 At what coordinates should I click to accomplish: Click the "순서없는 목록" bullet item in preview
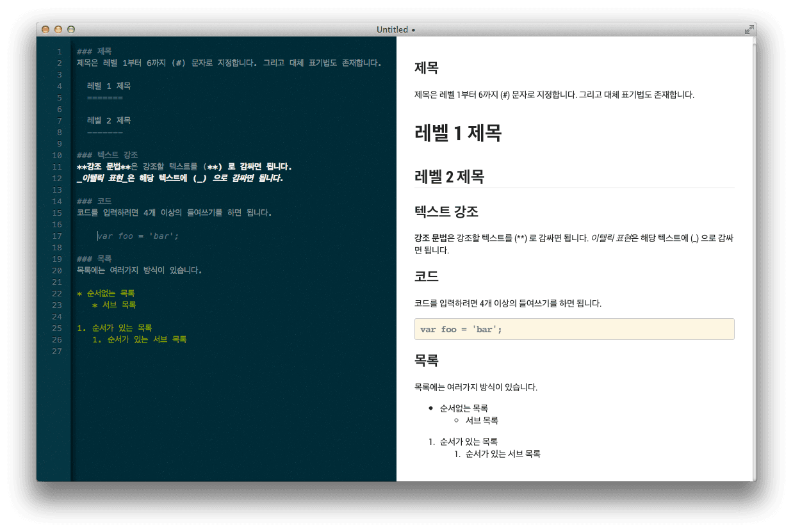(x=464, y=408)
